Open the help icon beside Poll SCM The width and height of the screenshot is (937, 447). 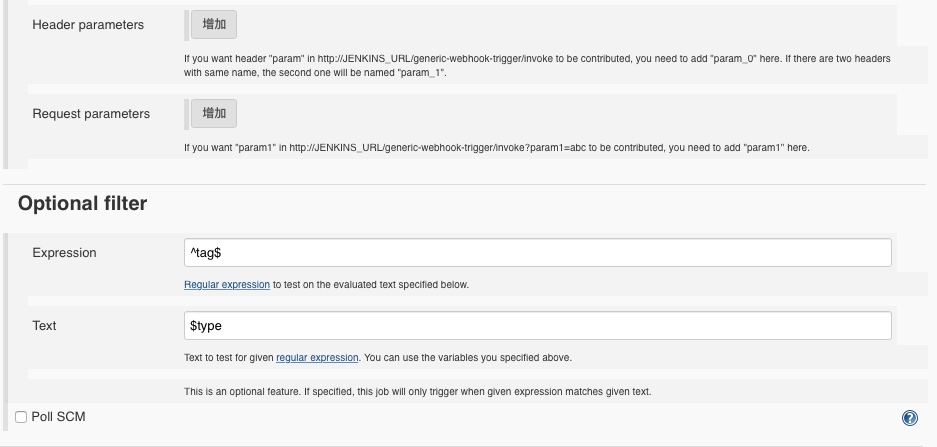(x=910, y=418)
